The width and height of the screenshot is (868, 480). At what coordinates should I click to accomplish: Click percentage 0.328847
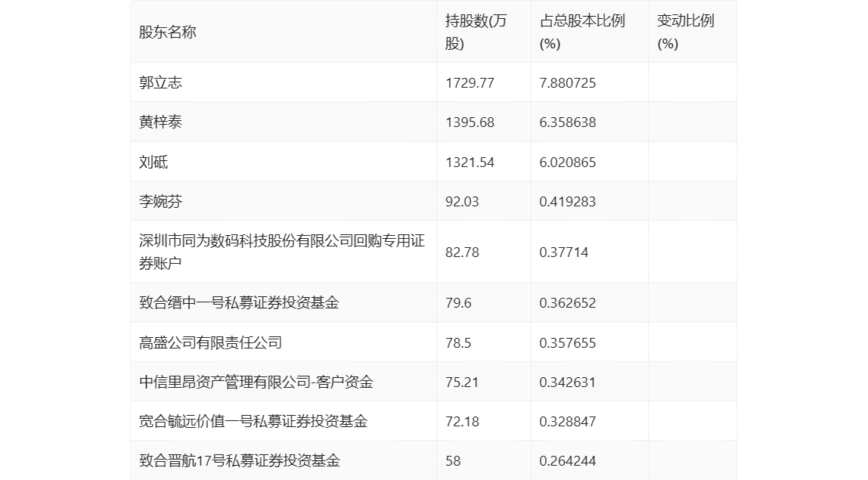coord(567,421)
